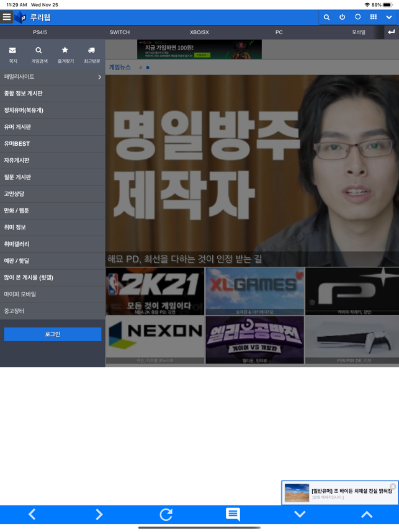
Task: Expand the top bar down-chevron menu
Action: (389, 17)
